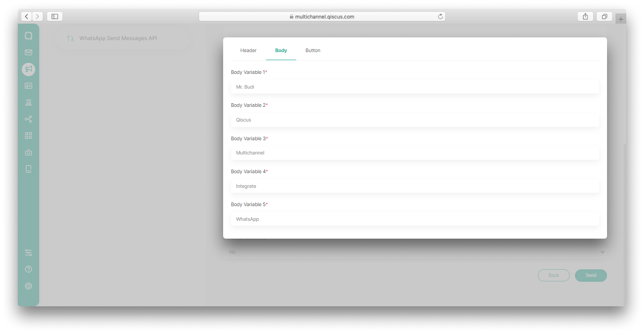This screenshot has width=644, height=333.
Task: View analytics via the bar chart icon
Action: (29, 102)
